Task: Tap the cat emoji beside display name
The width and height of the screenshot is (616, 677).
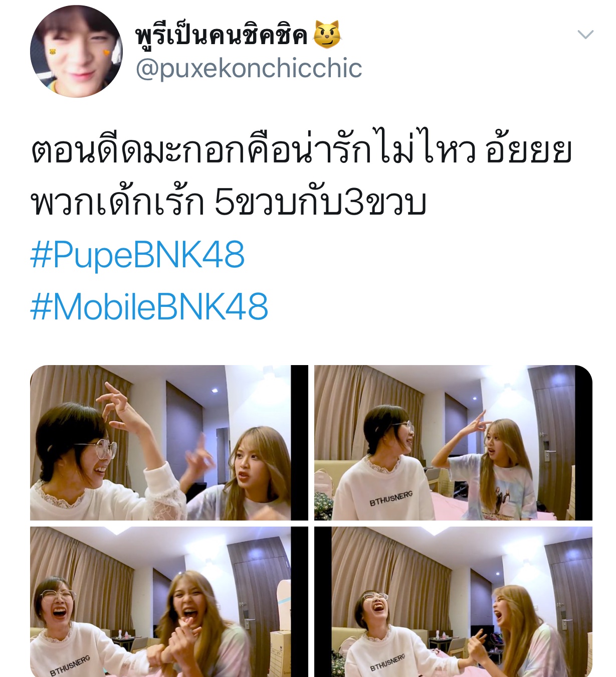Action: pyautogui.click(x=327, y=35)
